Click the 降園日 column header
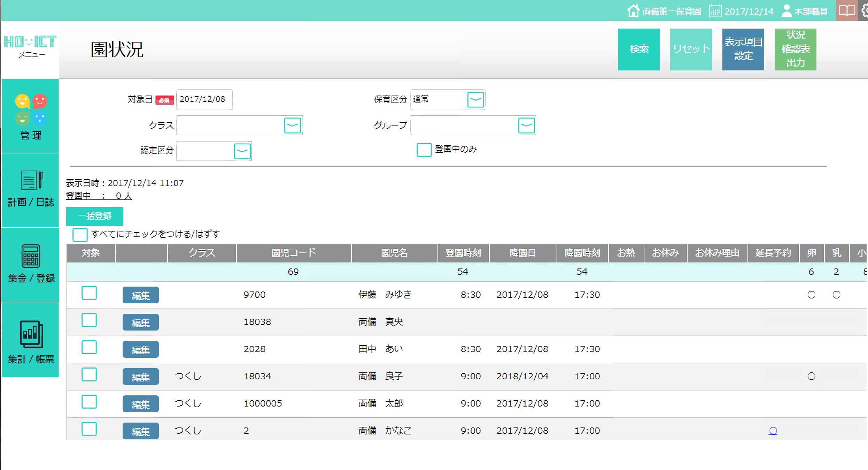This screenshot has width=868, height=470. (522, 253)
